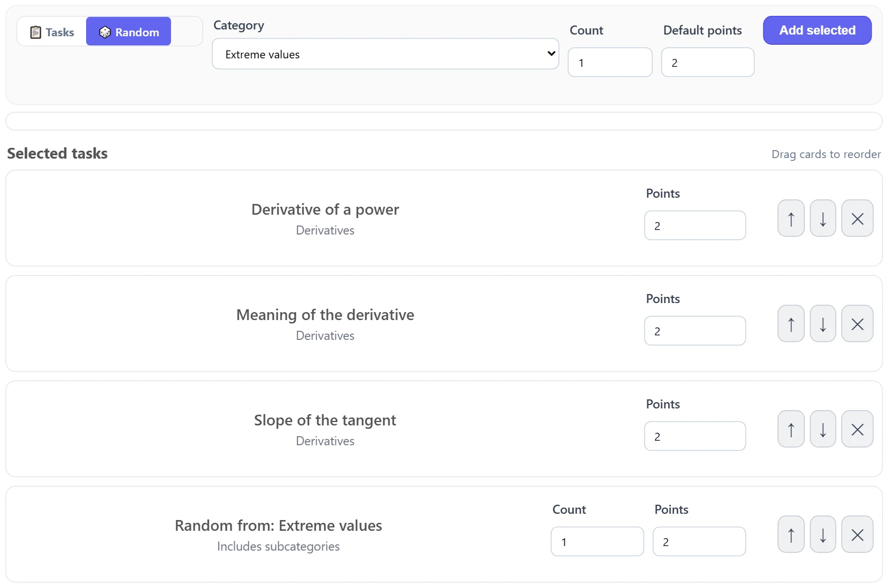The height and width of the screenshot is (588, 888).
Task: Edit Points for Meaning of the derivative
Action: (695, 331)
